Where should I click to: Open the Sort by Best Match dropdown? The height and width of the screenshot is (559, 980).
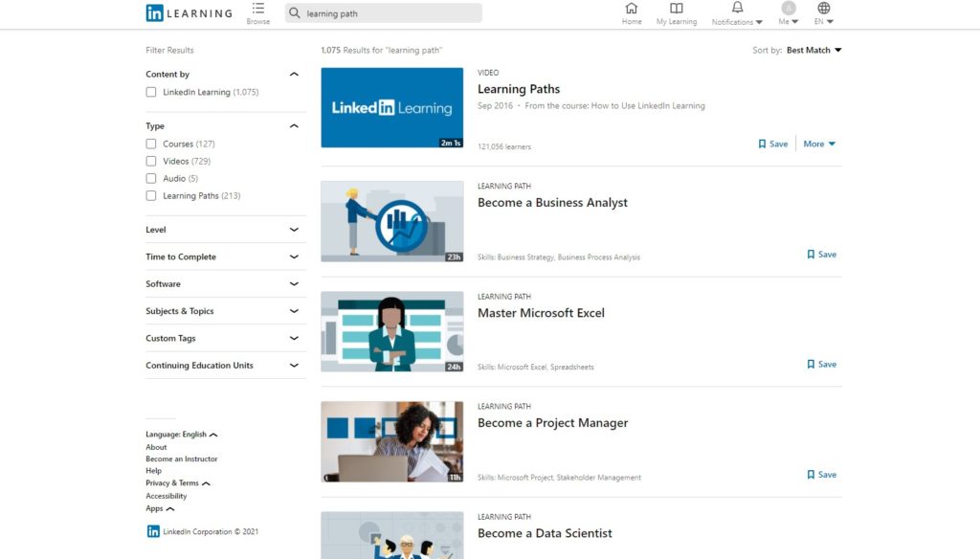point(813,50)
